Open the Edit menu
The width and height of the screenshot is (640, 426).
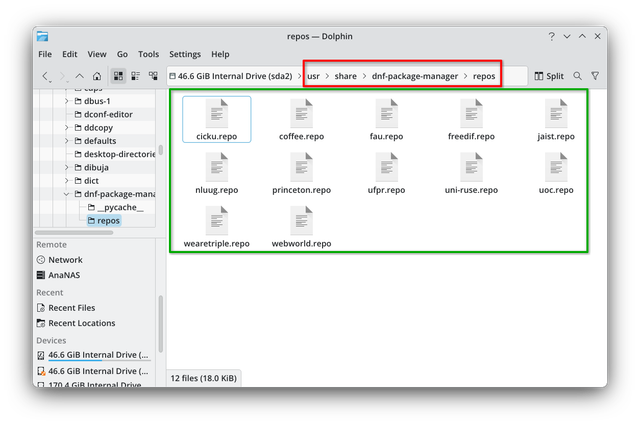tap(70, 54)
